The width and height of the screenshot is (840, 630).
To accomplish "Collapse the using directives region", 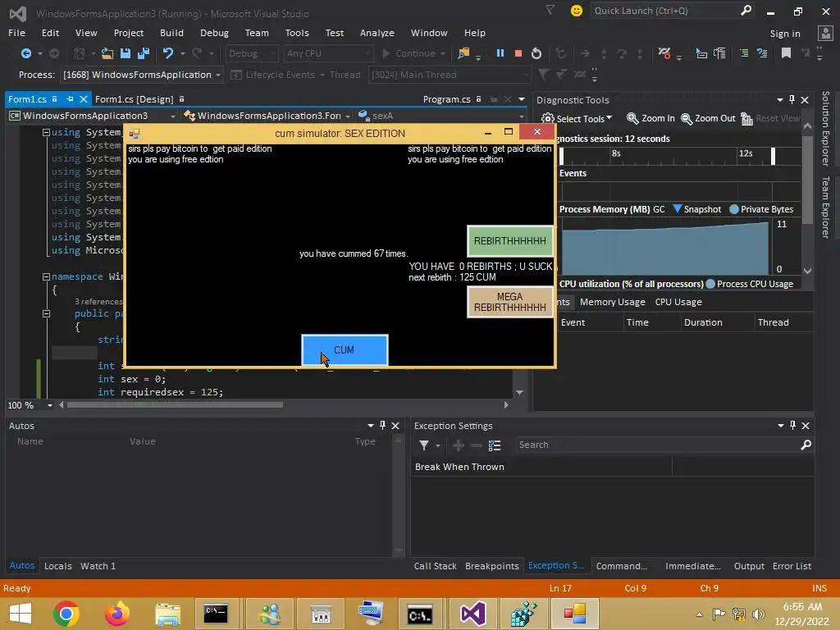I will coord(46,132).
